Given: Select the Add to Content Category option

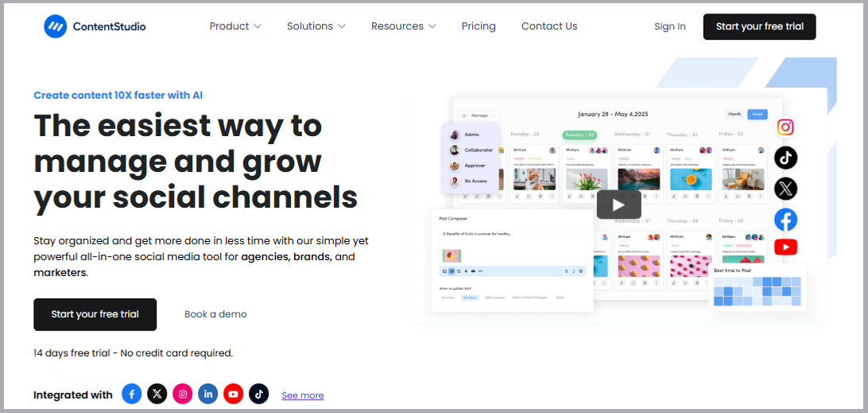Looking at the screenshot, I should coord(529,298).
